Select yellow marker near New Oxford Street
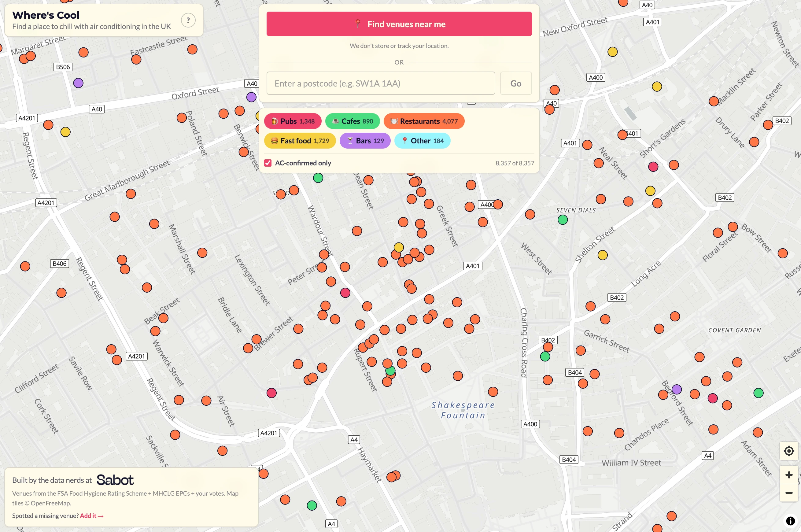Image resolution: width=801 pixels, height=532 pixels. click(612, 52)
